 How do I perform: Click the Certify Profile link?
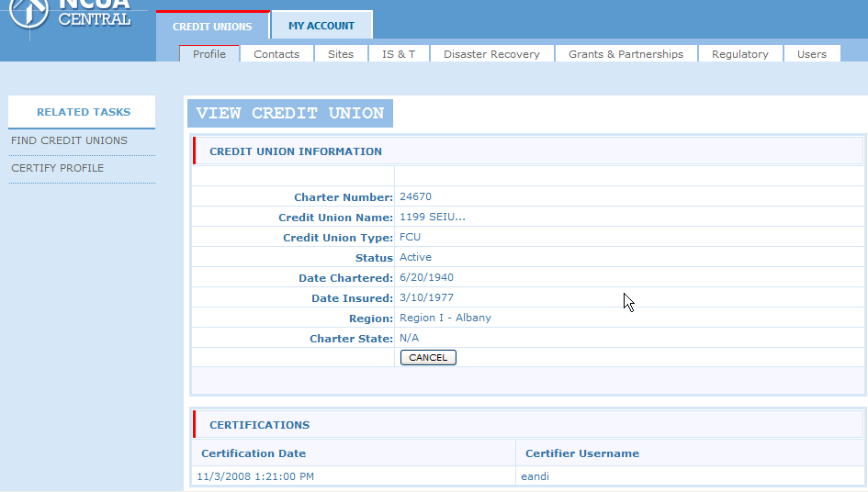(x=58, y=168)
